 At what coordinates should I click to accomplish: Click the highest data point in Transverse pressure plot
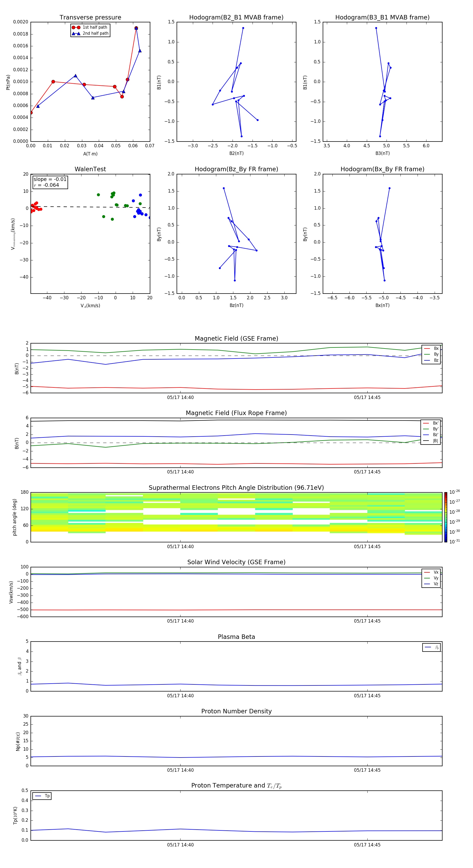tap(136, 28)
